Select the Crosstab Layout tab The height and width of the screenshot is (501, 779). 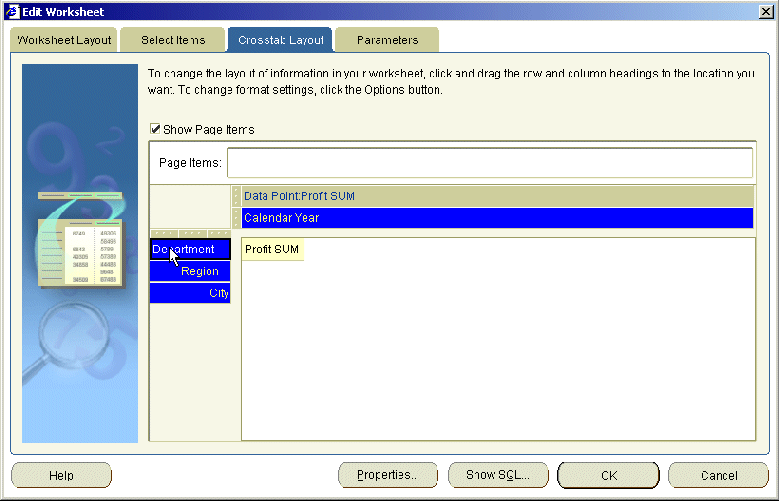(x=280, y=40)
